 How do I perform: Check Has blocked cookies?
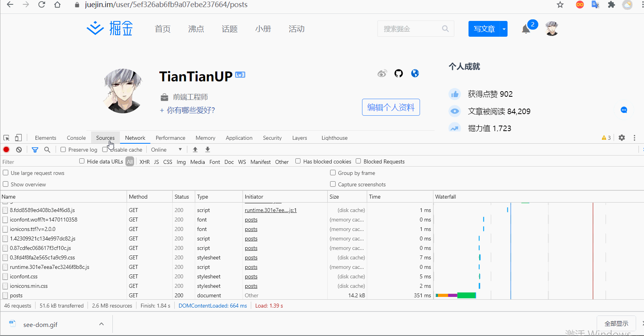[x=298, y=161]
